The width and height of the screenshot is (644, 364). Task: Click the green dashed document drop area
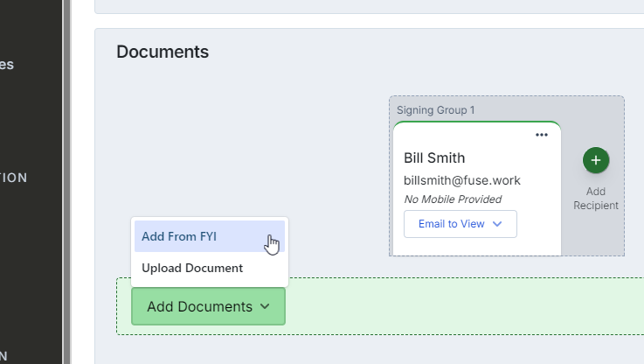pos(463,306)
